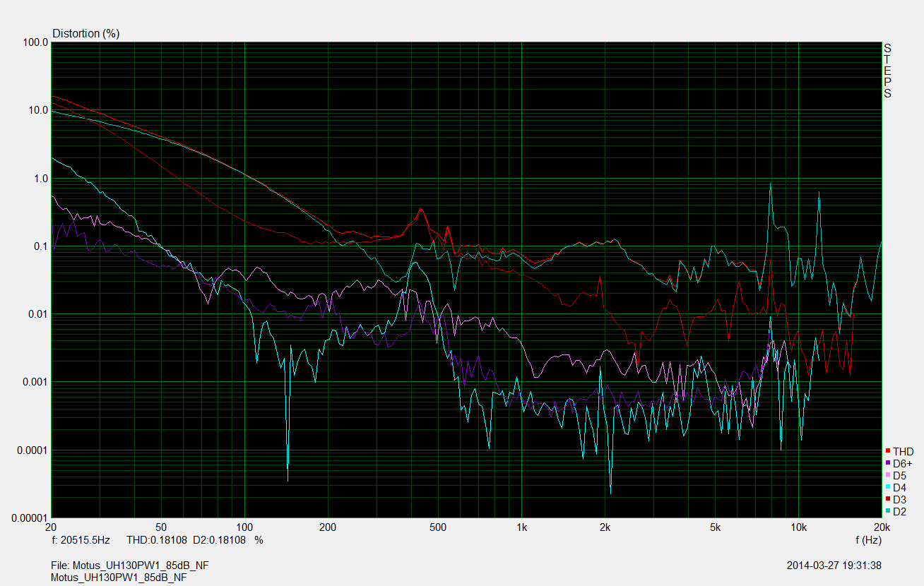The height and width of the screenshot is (586, 924).
Task: Click the 100.0 distortion axis tick label
Action: [35, 42]
